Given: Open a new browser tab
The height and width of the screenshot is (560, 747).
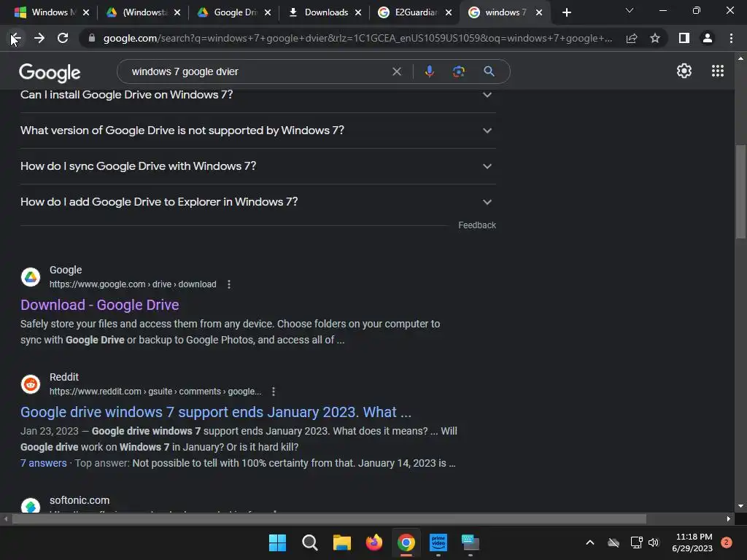Looking at the screenshot, I should tap(566, 12).
